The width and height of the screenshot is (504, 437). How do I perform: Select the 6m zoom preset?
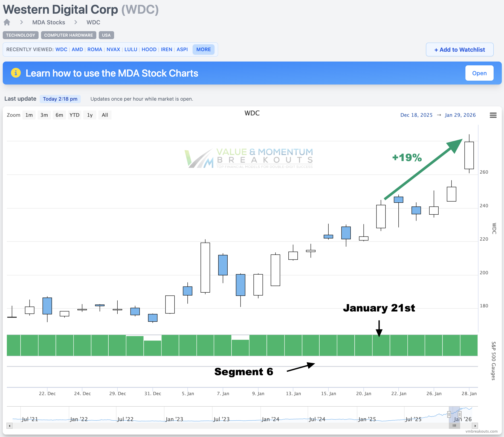tap(59, 115)
